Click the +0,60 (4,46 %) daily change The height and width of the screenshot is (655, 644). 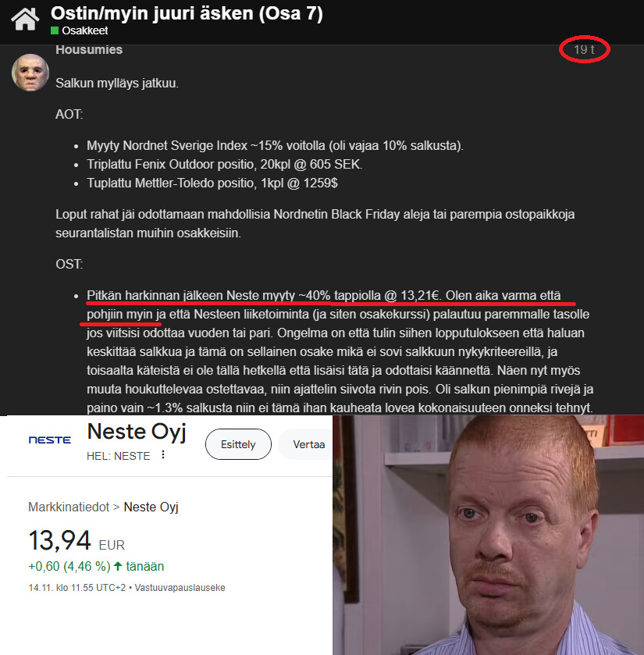click(x=69, y=567)
